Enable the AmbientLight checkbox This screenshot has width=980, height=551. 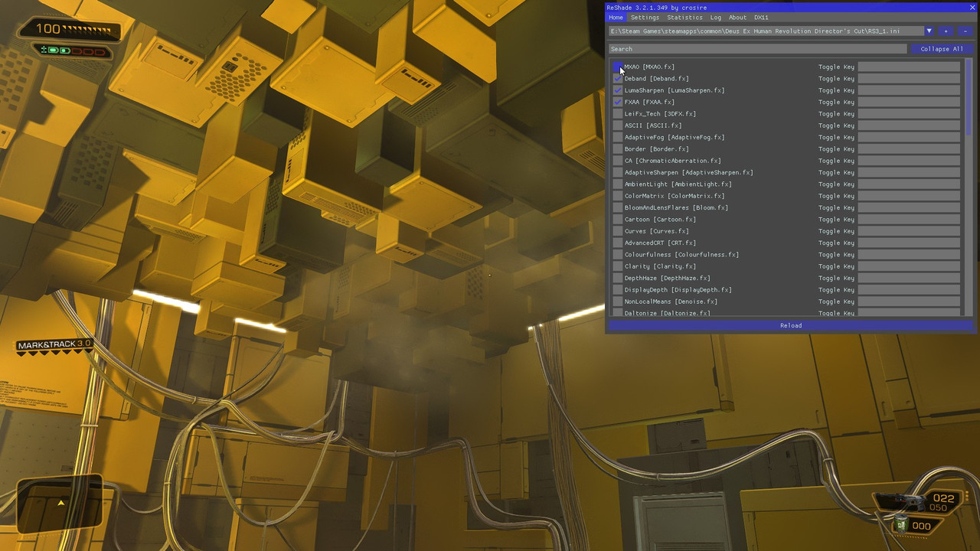coord(618,184)
